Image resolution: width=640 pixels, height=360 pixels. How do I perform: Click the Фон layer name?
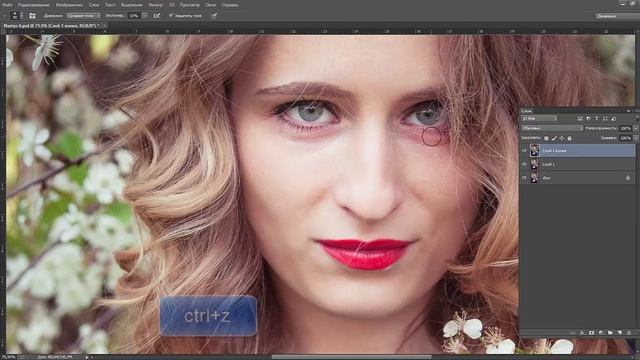tap(546, 178)
